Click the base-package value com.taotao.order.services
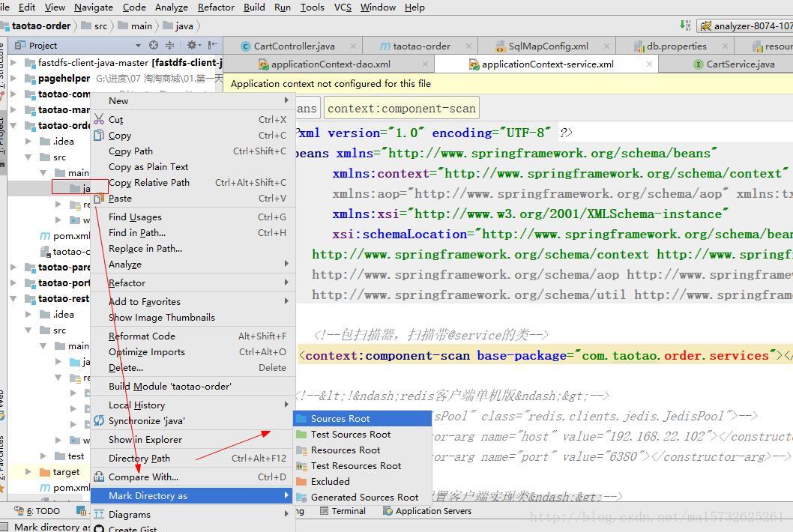 [675, 355]
